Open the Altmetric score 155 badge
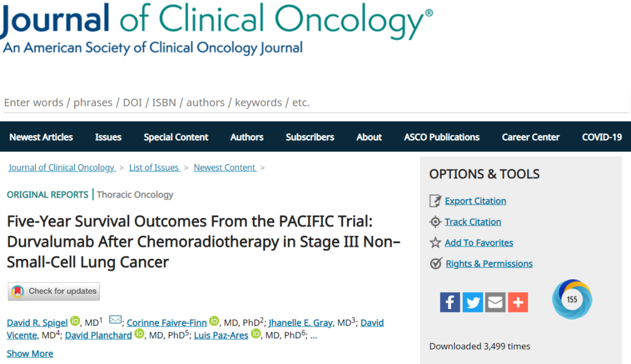 click(x=572, y=300)
